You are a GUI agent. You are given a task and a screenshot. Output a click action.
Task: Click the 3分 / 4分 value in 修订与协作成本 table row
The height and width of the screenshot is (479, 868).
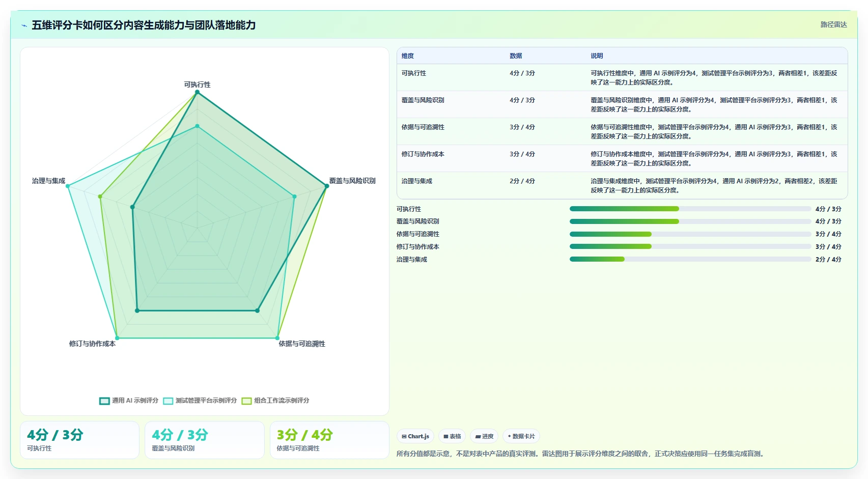click(522, 154)
